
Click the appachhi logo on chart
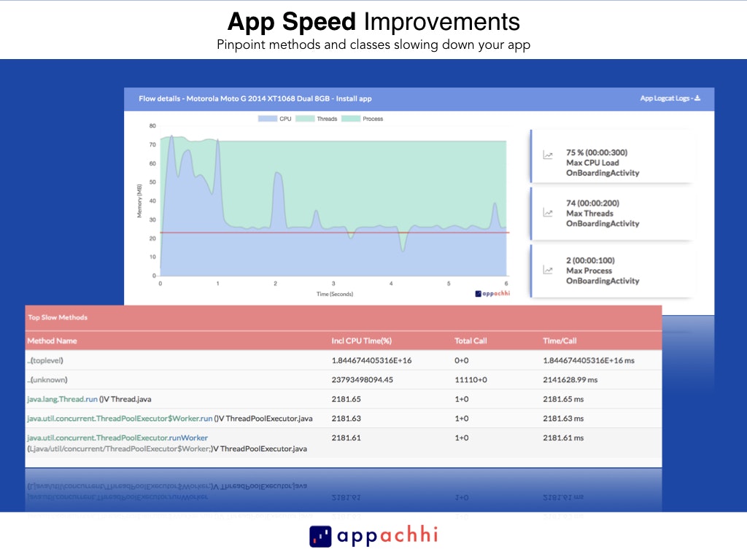(492, 293)
